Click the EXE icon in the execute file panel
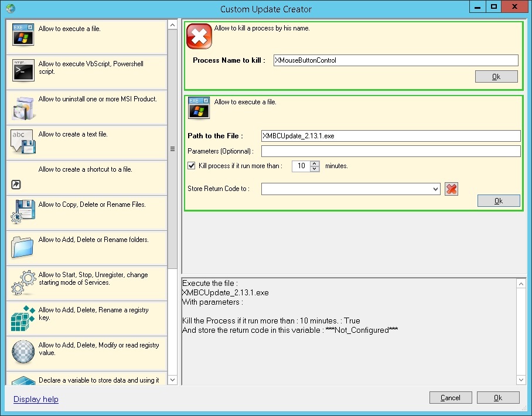532x416 pixels. pyautogui.click(x=199, y=108)
